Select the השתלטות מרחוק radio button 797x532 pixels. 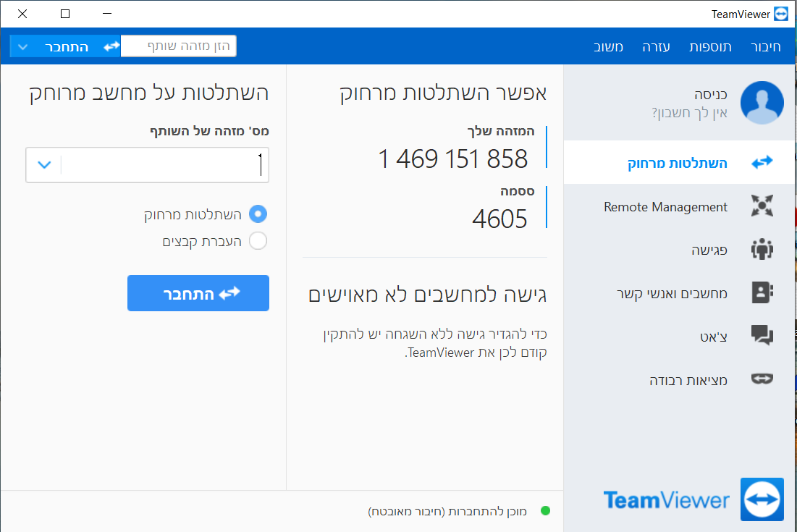[x=258, y=214]
